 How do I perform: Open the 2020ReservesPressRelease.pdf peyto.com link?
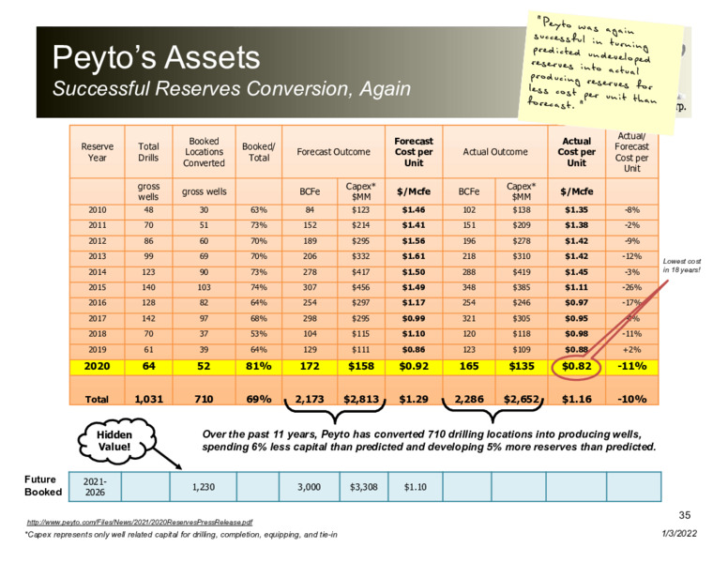point(140,522)
